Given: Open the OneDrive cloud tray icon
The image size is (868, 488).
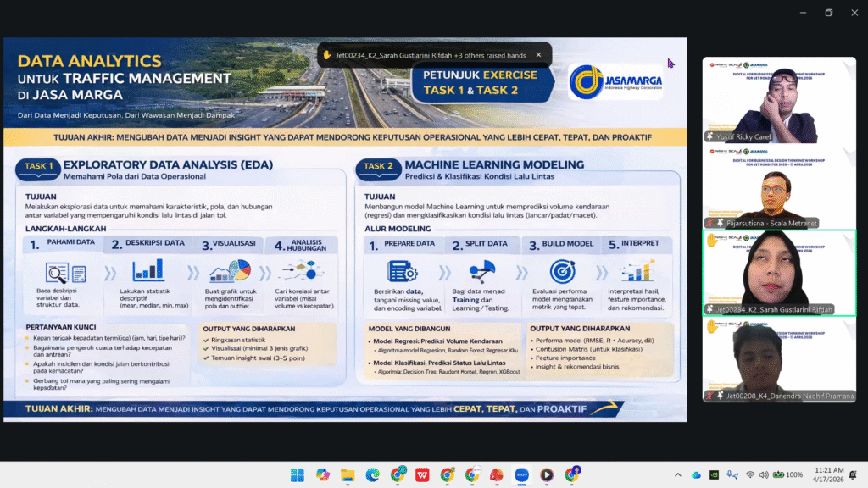Looking at the screenshot, I should pyautogui.click(x=697, y=474).
